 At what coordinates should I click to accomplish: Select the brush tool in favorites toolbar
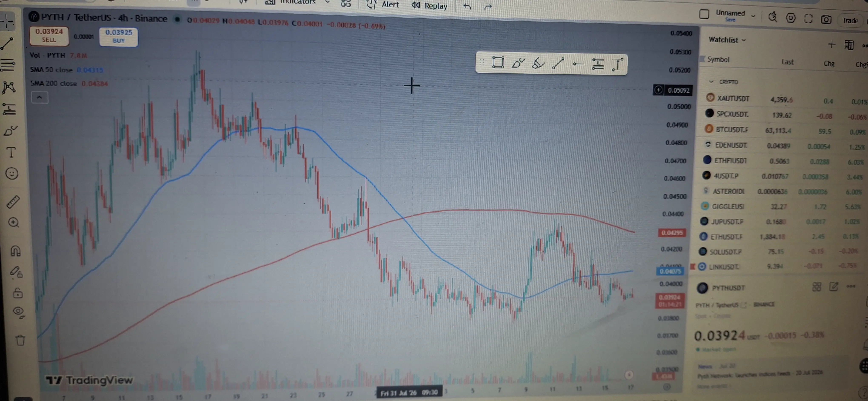(518, 63)
